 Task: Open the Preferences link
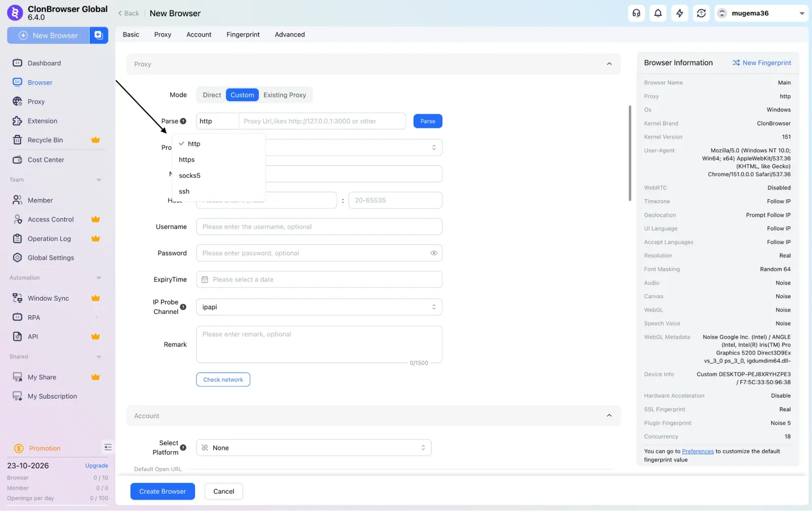coord(698,451)
